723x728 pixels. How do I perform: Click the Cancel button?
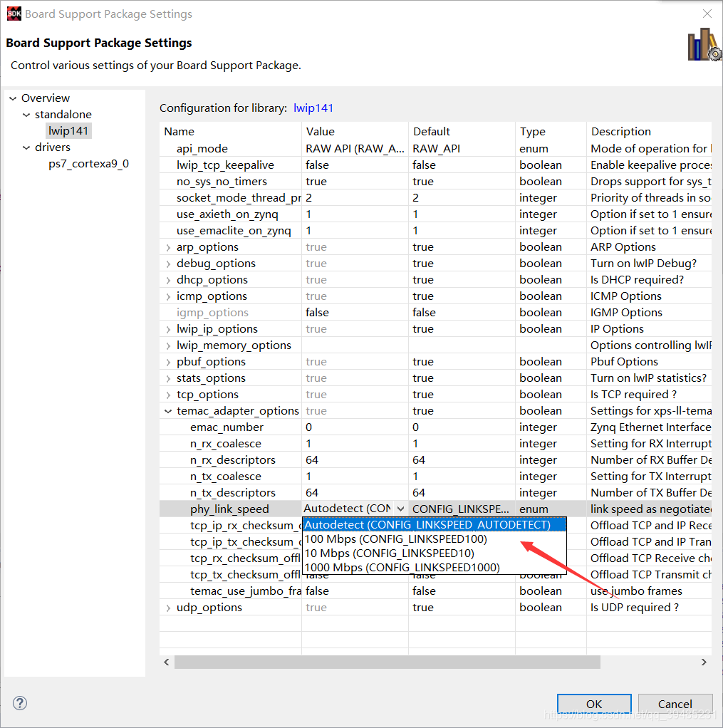pyautogui.click(x=675, y=704)
